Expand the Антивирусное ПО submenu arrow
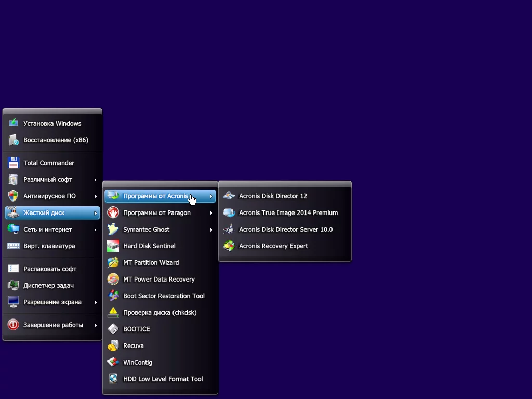This screenshot has height=399, width=532. [96, 196]
